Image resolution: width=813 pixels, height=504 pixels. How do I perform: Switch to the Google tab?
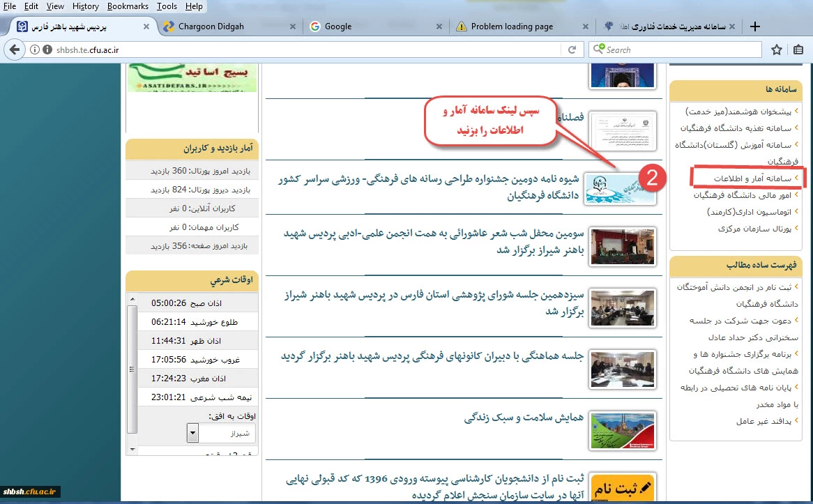(x=370, y=26)
